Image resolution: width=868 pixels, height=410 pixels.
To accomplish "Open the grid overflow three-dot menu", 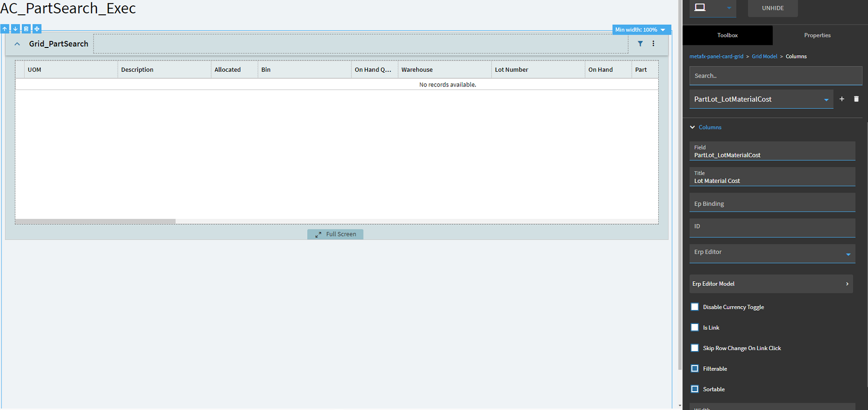I will tap(653, 44).
